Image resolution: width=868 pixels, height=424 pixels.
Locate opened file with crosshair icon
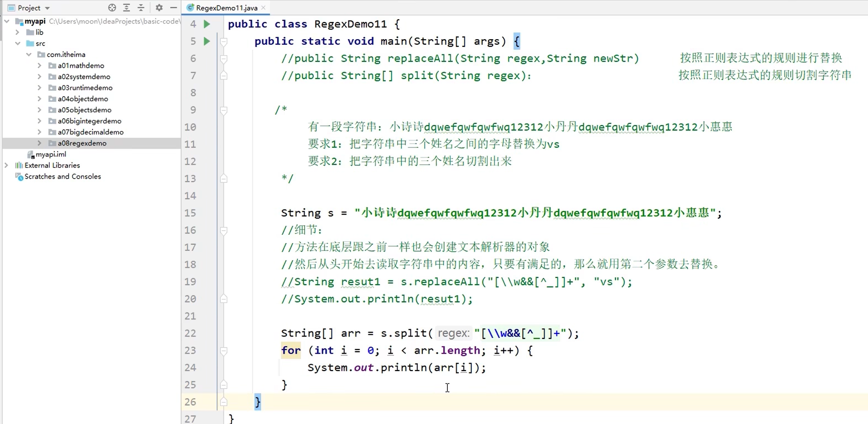coord(112,7)
